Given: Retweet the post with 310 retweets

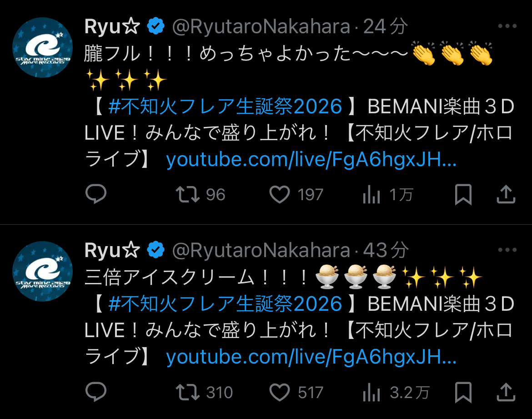Looking at the screenshot, I should tap(188, 392).
